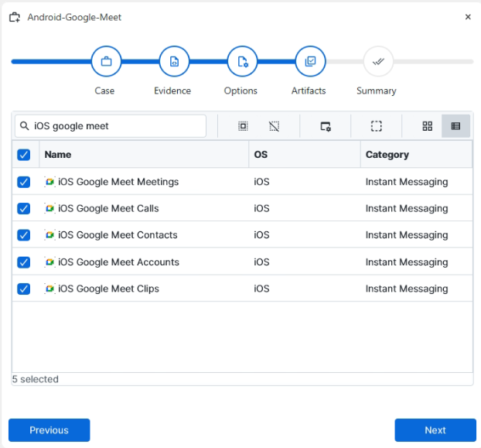Click Google Meet icon in Contacts row
This screenshot has width=481, height=448.
pos(49,235)
